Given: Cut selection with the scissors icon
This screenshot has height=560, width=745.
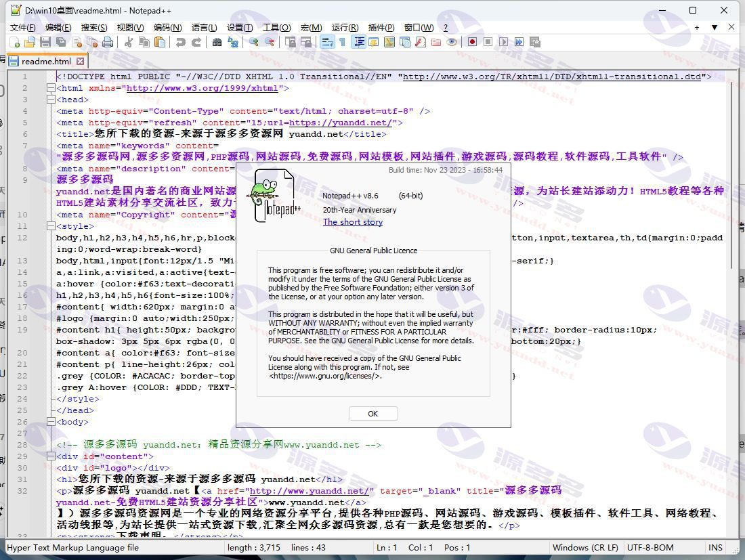Looking at the screenshot, I should pyautogui.click(x=128, y=42).
